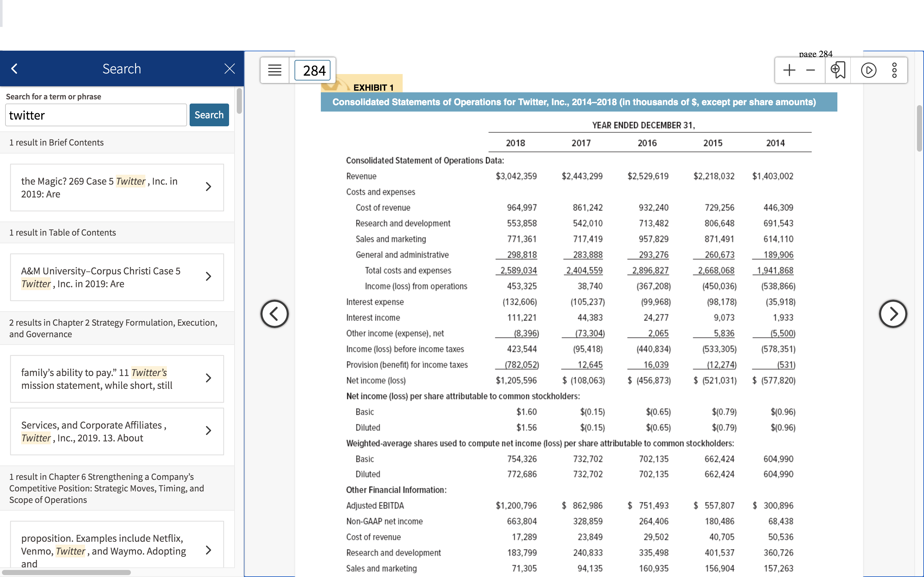This screenshot has width=924, height=577.
Task: Edit the page number box showing 284
Action: [x=312, y=70]
